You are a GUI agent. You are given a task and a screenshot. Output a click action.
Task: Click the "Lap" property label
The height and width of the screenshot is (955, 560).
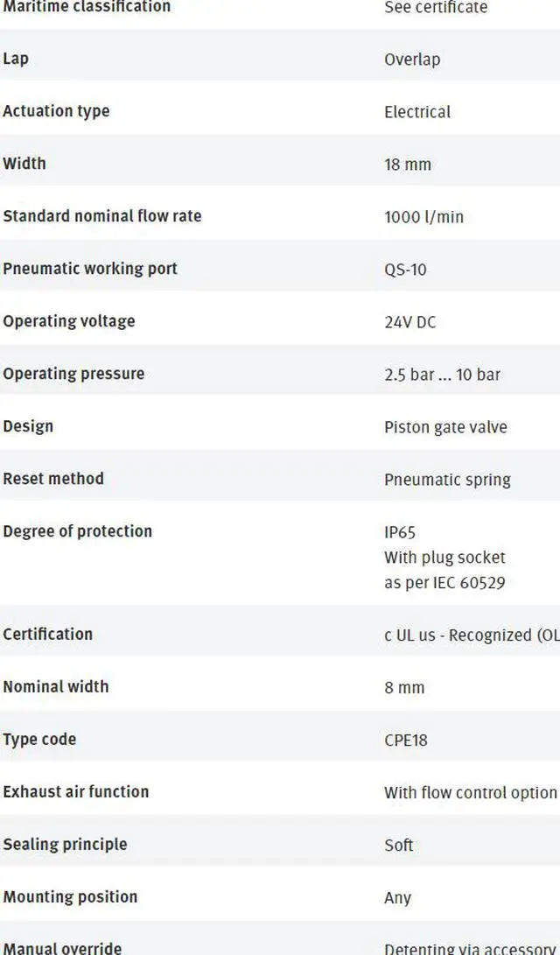tap(16, 59)
